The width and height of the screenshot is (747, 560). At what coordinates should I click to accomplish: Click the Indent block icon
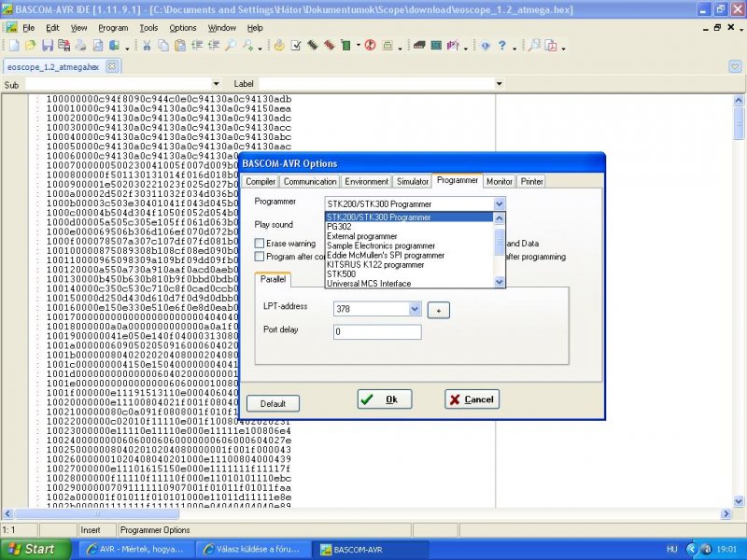197,46
